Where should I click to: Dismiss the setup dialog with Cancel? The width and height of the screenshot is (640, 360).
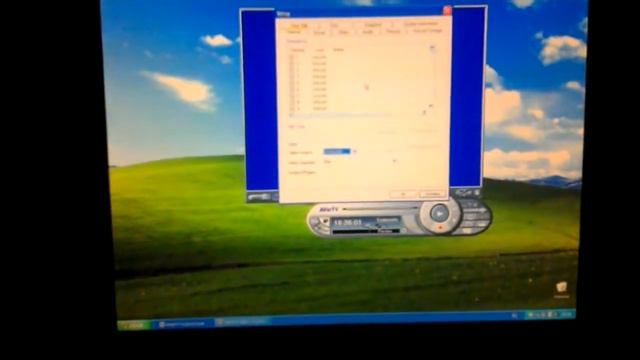click(432, 194)
